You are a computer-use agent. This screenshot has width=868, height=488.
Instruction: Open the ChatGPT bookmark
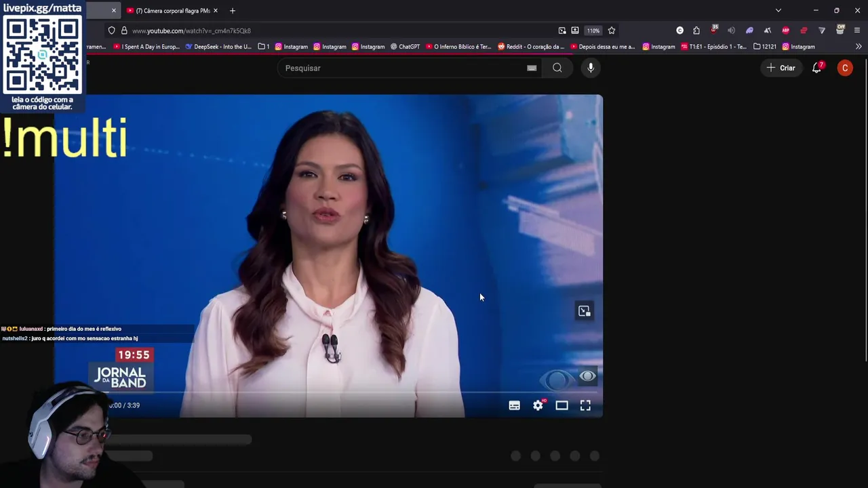coord(405,47)
